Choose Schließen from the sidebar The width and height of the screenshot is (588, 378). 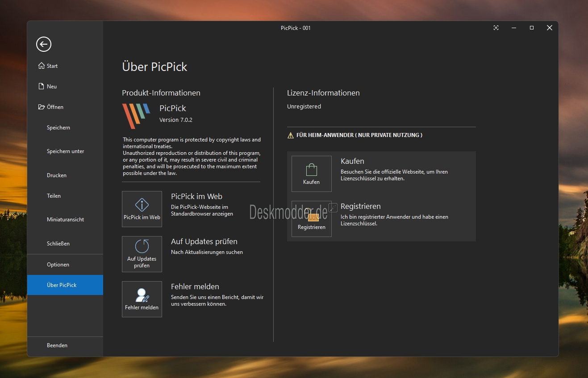point(65,244)
